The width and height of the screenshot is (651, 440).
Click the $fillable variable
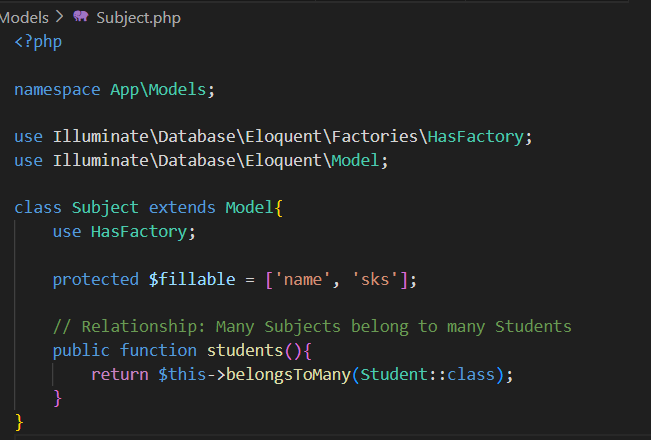click(190, 279)
